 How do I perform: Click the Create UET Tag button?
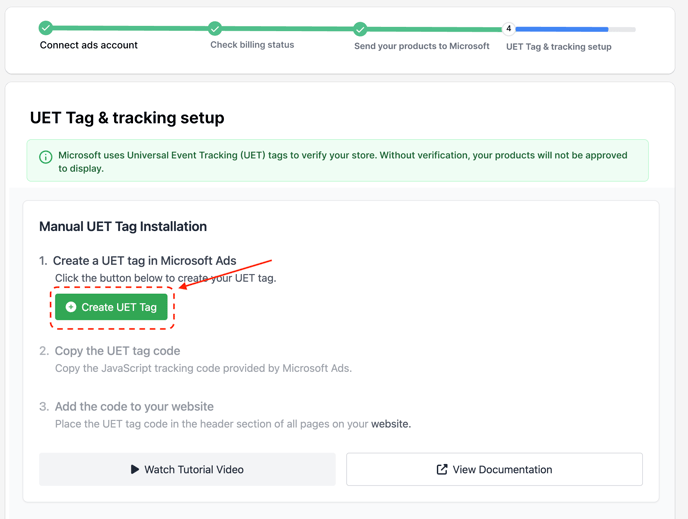(x=111, y=307)
